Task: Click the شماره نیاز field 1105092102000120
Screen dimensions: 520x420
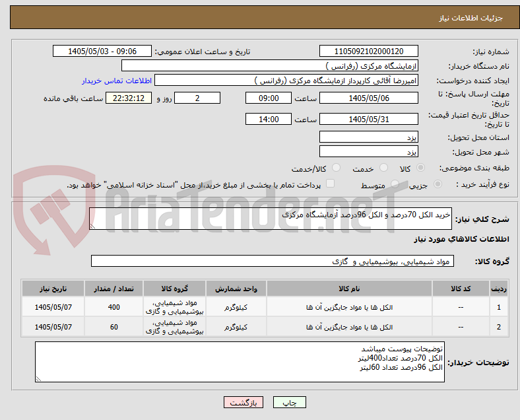Action: (x=368, y=52)
